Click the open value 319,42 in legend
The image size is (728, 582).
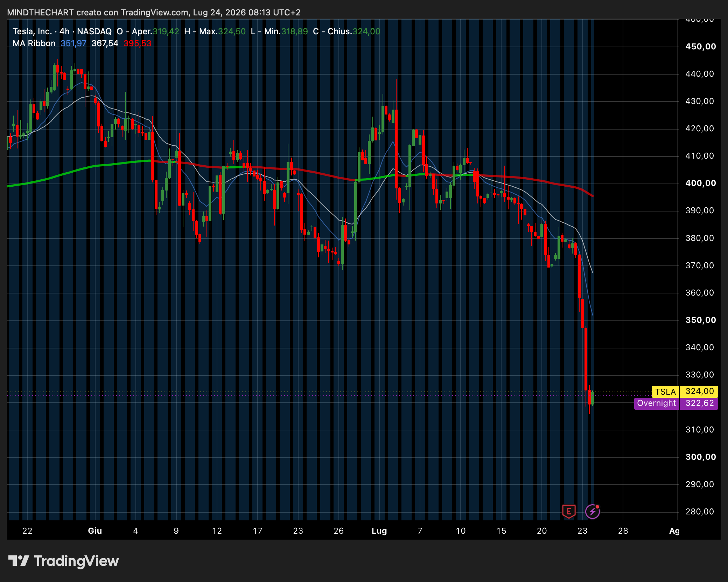click(x=166, y=32)
